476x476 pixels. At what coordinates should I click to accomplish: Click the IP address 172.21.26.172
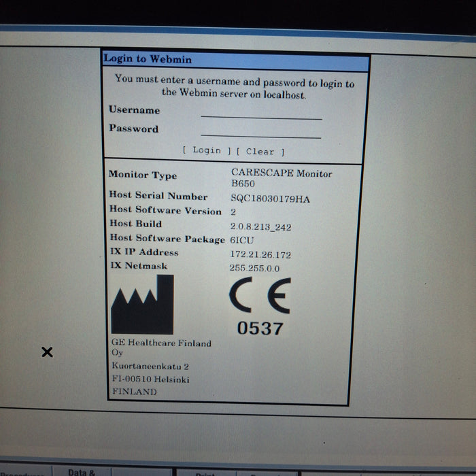(260, 254)
